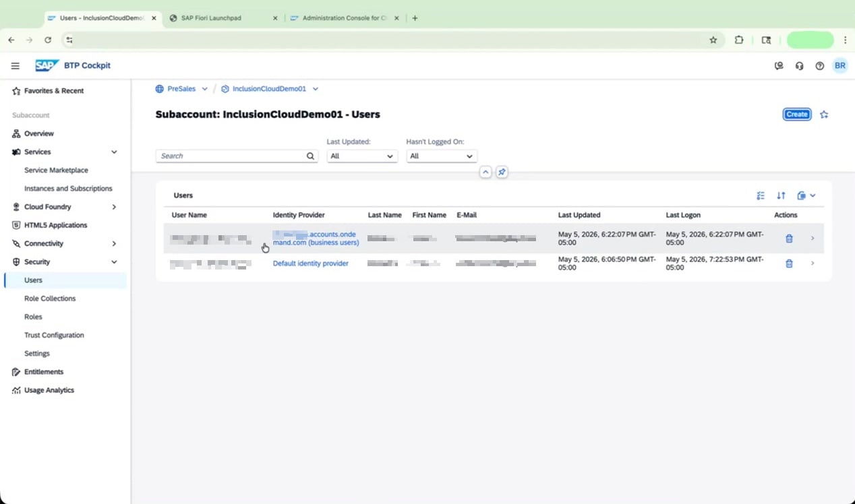The height and width of the screenshot is (504, 855).
Task: Open the export table icon
Action: click(x=801, y=195)
